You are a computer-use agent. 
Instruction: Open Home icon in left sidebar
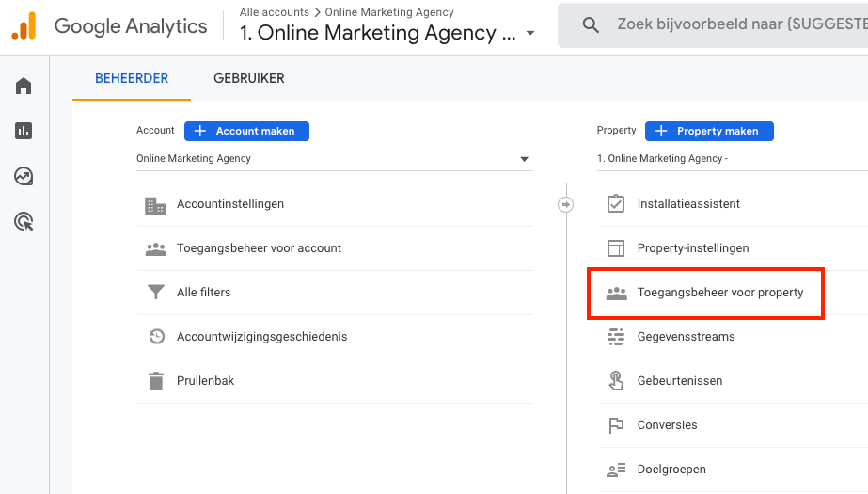tap(24, 87)
